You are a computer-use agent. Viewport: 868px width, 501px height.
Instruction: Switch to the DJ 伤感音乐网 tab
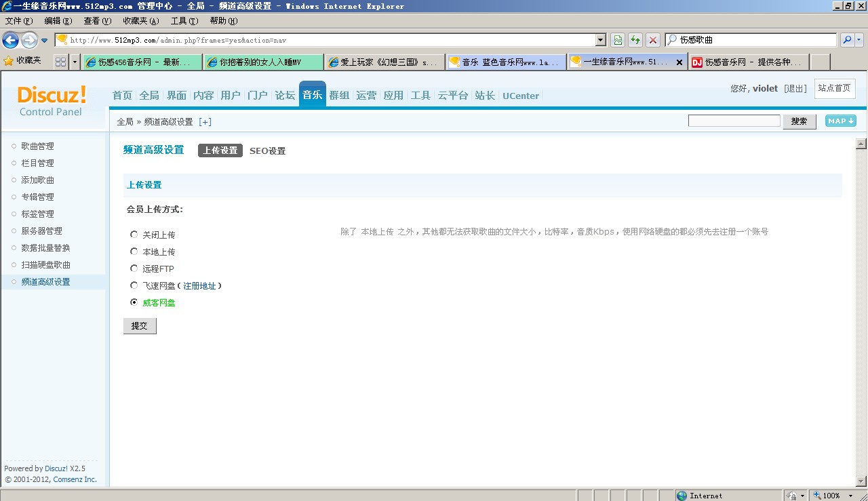pyautogui.click(x=749, y=62)
